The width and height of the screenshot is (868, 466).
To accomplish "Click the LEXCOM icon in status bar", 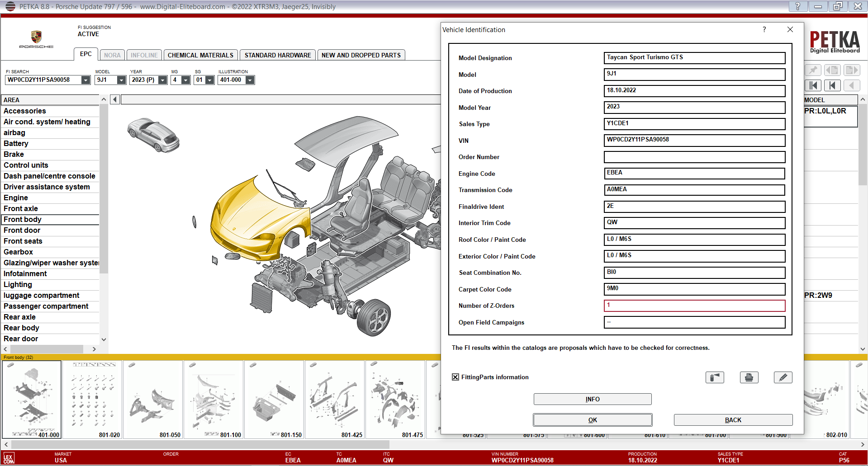I will click(9, 458).
